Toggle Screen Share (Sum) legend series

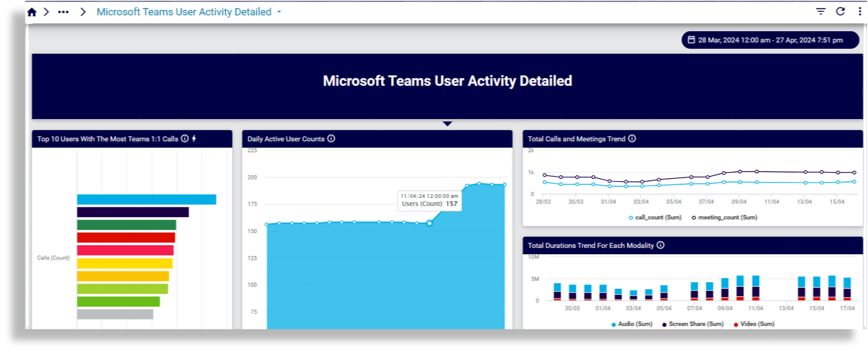pyautogui.click(x=693, y=324)
